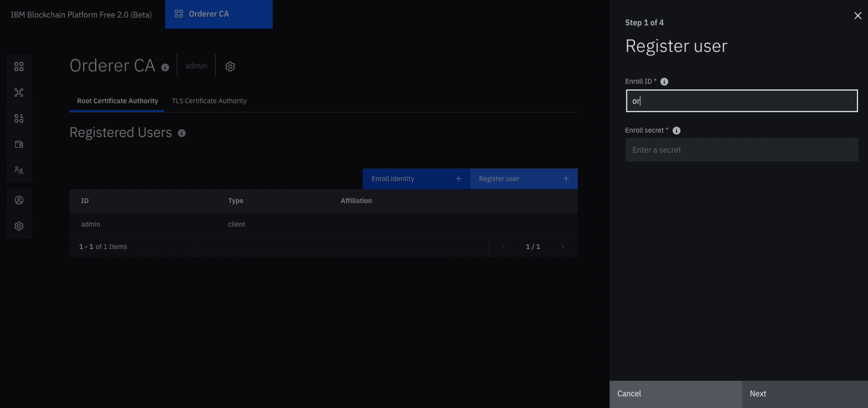Go to next page of users table

click(x=562, y=247)
